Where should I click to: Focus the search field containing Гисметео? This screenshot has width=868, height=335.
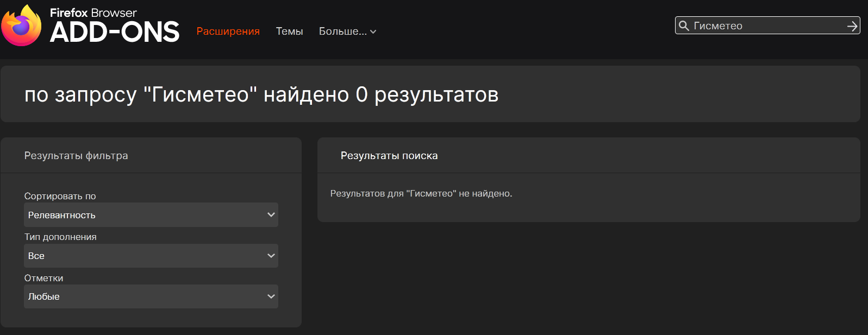[766, 26]
